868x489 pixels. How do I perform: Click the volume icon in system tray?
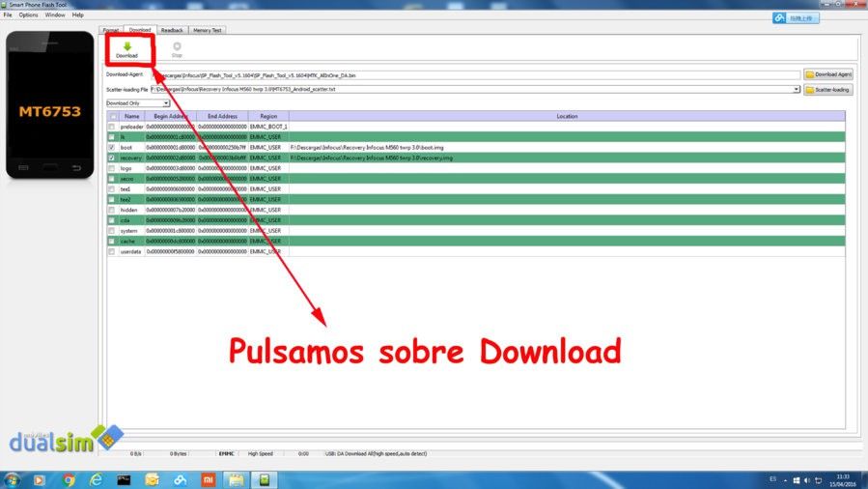pos(807,480)
